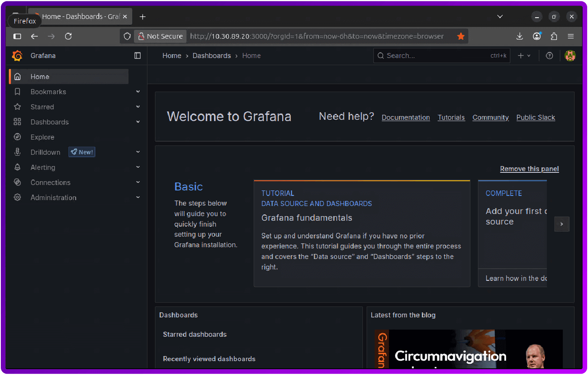Viewport: 588px width, 375px height.
Task: Click the Remove this panel link
Action: (529, 169)
